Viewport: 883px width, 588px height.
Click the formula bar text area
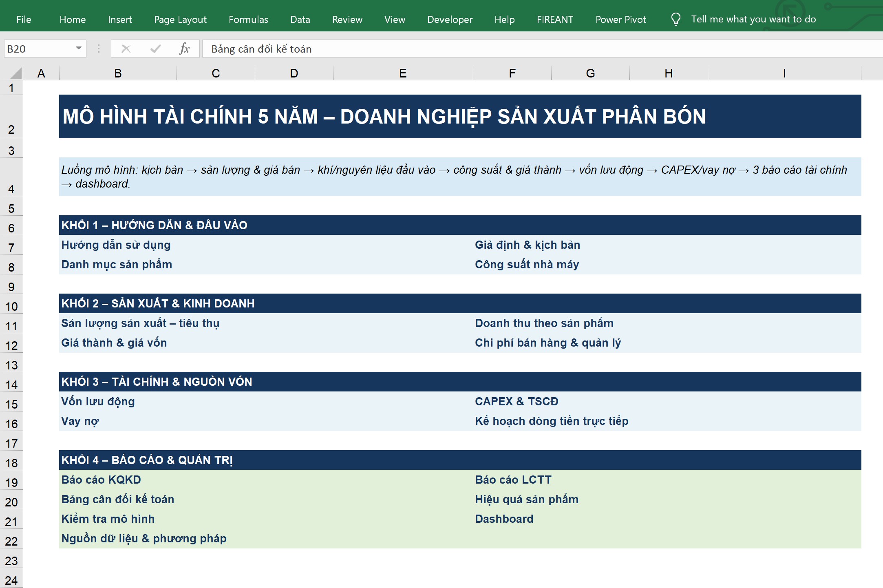coord(542,49)
